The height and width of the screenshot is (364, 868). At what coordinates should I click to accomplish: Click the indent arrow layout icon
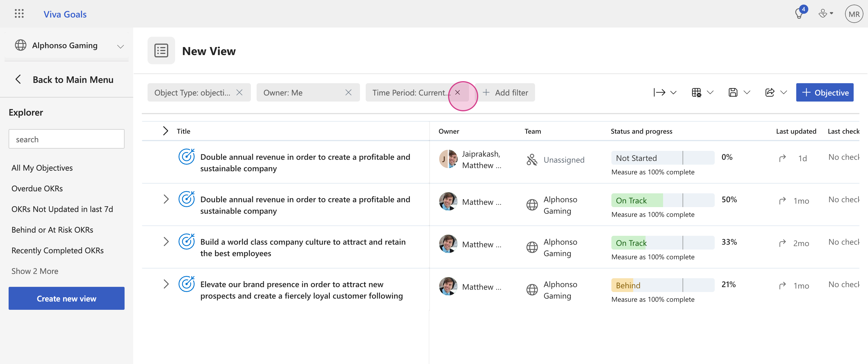tap(659, 92)
